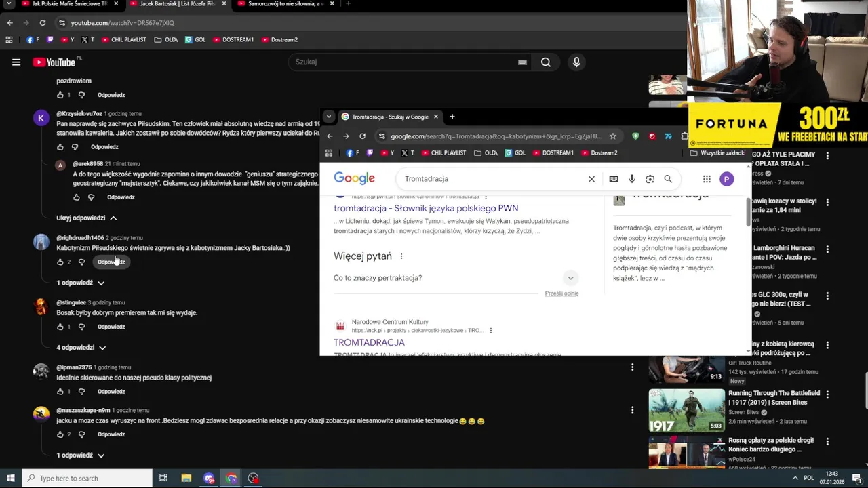Viewport: 868px width, 488px height.
Task: Dislike the comment by @righdruadh1406
Action: point(81,262)
